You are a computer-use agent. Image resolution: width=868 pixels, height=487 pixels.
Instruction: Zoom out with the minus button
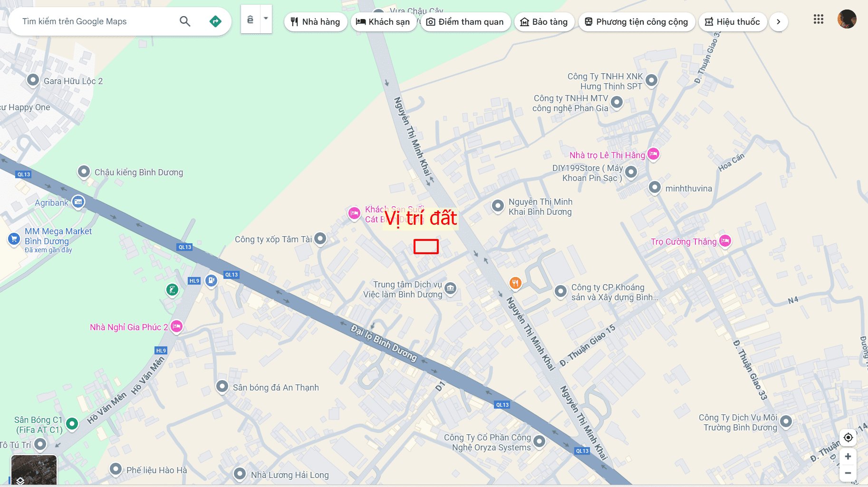(x=848, y=473)
